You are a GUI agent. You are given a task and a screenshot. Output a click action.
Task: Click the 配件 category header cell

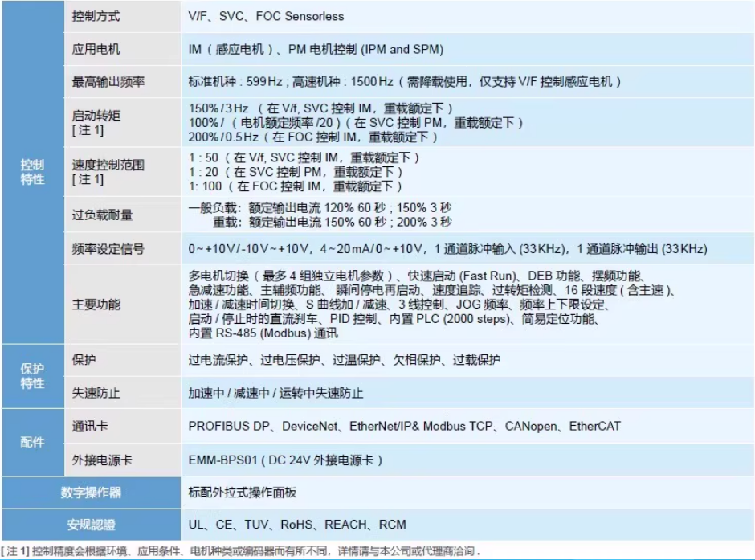pyautogui.click(x=32, y=443)
